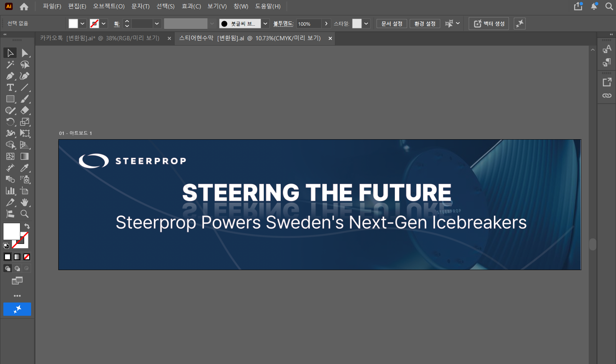Select the Direct Selection tool
This screenshot has width=616, height=364.
[x=25, y=53]
